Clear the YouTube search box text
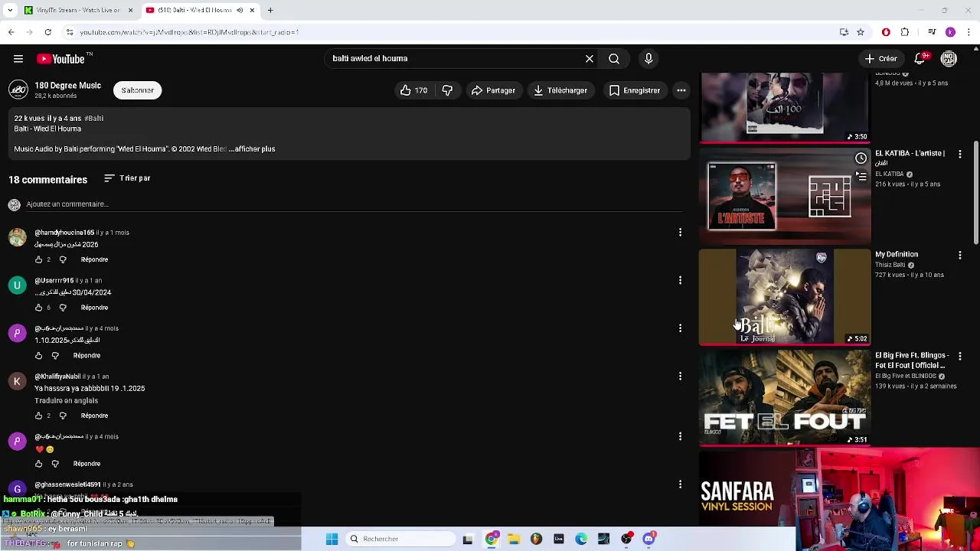 (590, 59)
